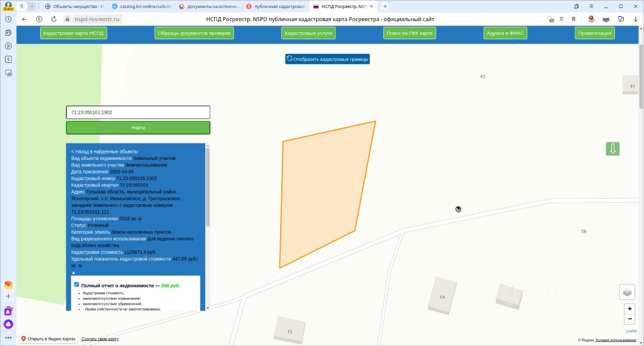Add a new sidebar app with the plus icon
Screen dimensions: 644x346
(8, 297)
